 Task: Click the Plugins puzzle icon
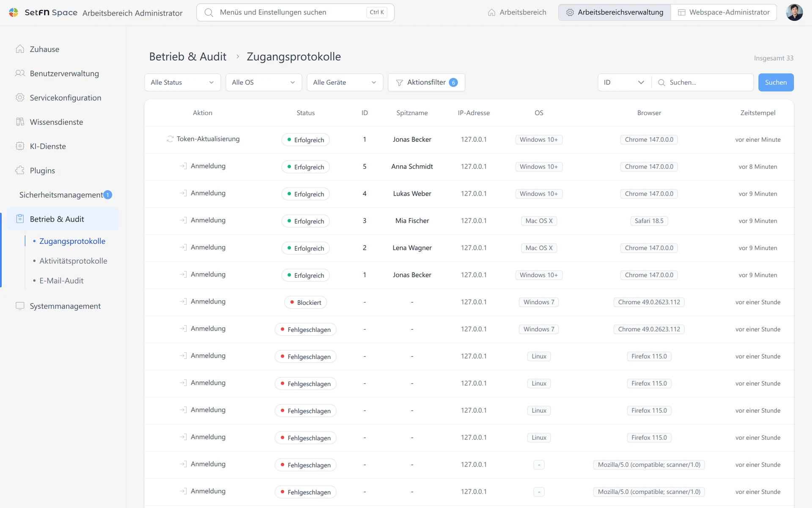(x=20, y=170)
